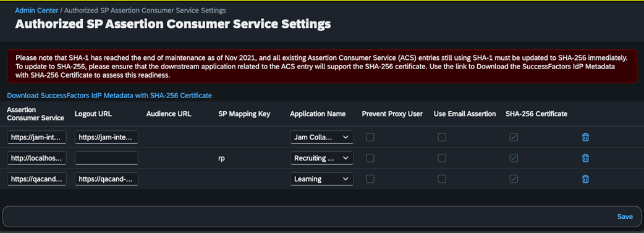
Task: Edit the Jam row Logout URL field
Action: pos(106,138)
